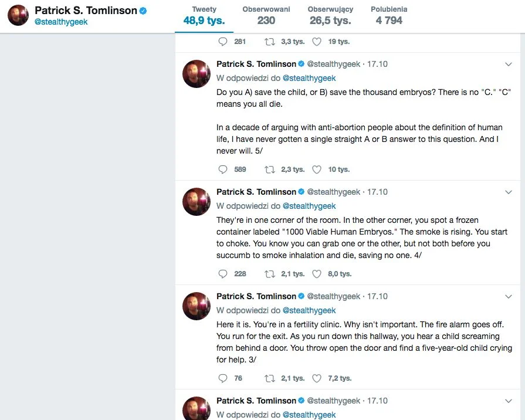Like the tweet with 7,2 tys. likes
Viewport: 525px width, 420px height.
[x=317, y=378]
